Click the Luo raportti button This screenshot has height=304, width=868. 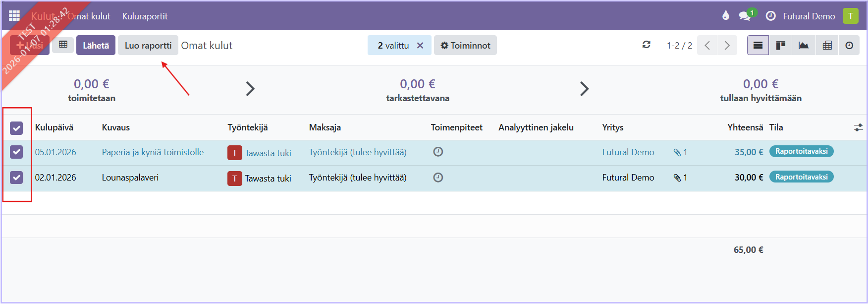pyautogui.click(x=148, y=46)
